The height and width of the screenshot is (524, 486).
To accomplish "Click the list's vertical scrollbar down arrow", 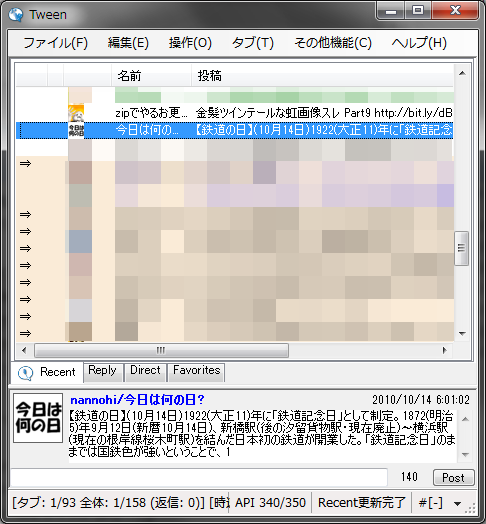I will 462,334.
